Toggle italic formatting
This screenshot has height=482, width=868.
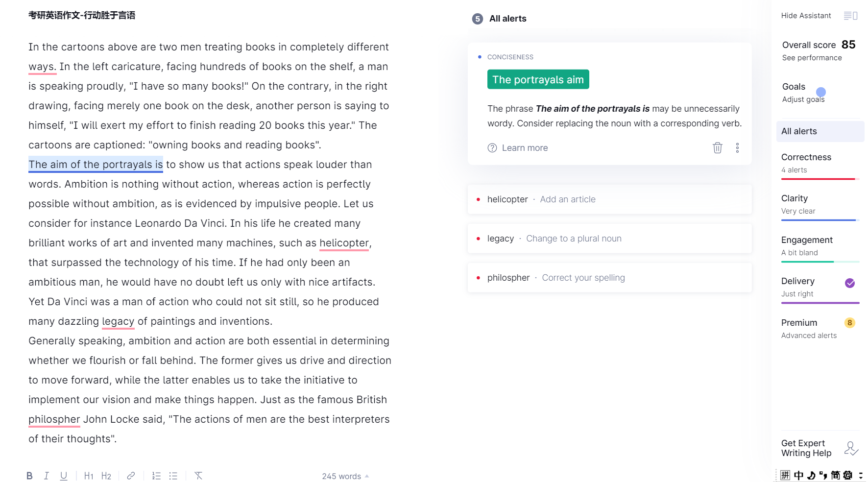point(47,476)
